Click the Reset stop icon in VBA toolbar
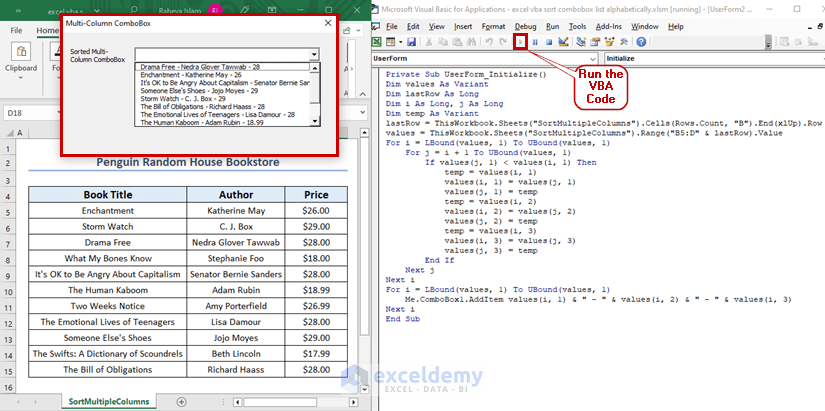This screenshot has width=825, height=411. 549,42
